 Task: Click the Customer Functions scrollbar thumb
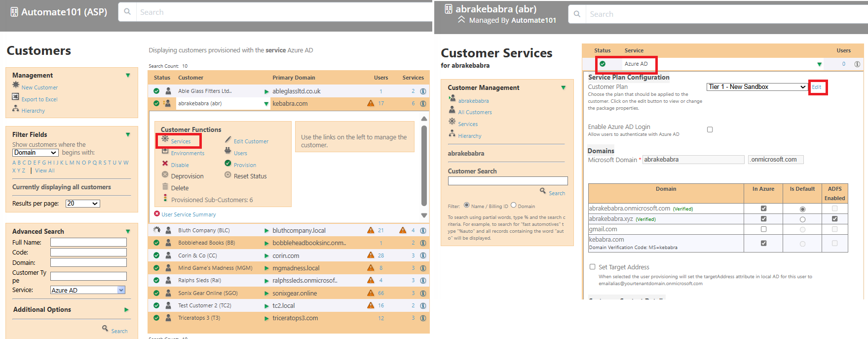(x=424, y=166)
